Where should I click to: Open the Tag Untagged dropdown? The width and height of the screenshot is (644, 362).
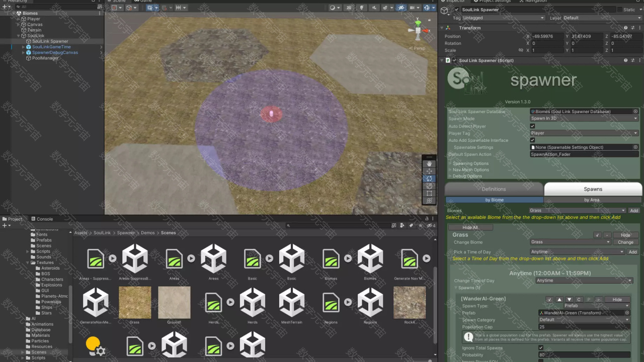click(x=504, y=18)
